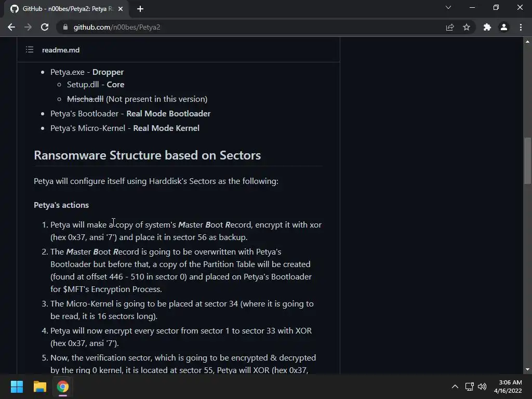Viewport: 532px width, 399px height.
Task: Reload the GitHub page
Action: click(x=45, y=27)
